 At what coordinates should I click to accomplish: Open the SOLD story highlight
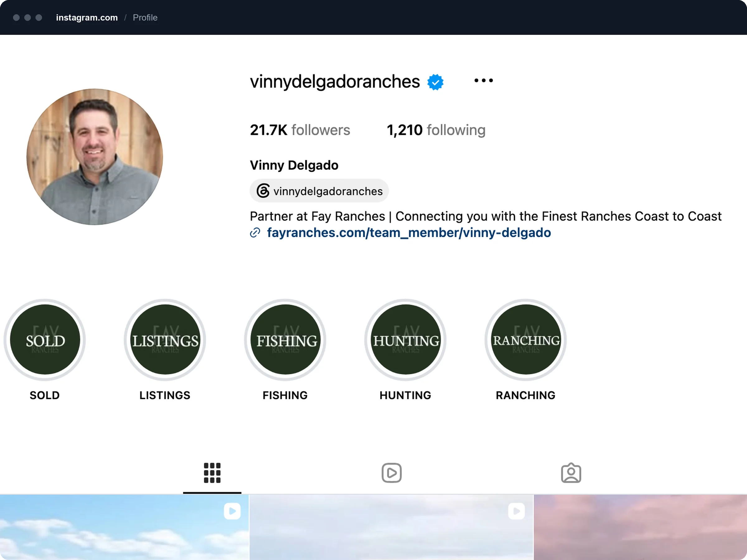tap(45, 340)
